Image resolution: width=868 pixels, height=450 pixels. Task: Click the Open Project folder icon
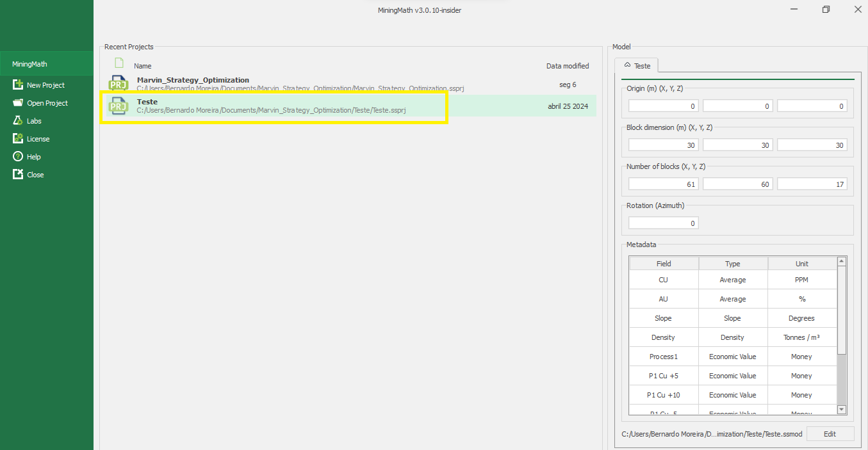(18, 103)
